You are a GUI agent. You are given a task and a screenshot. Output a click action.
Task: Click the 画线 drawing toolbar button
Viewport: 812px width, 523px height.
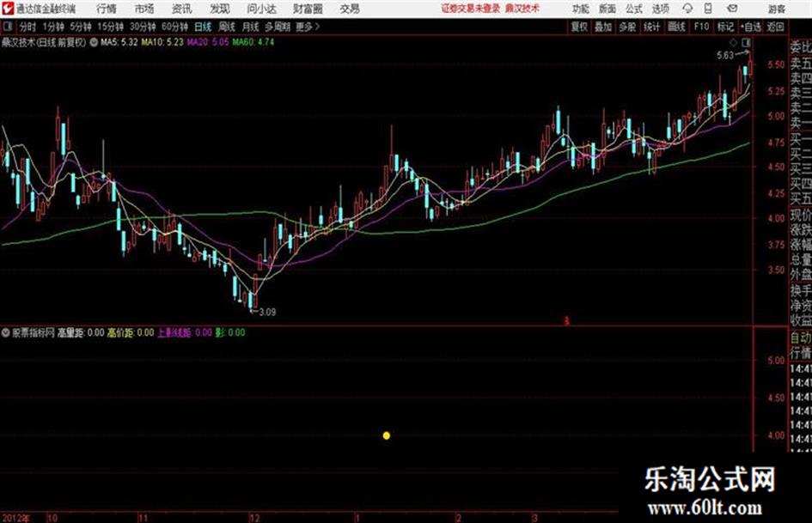point(676,27)
